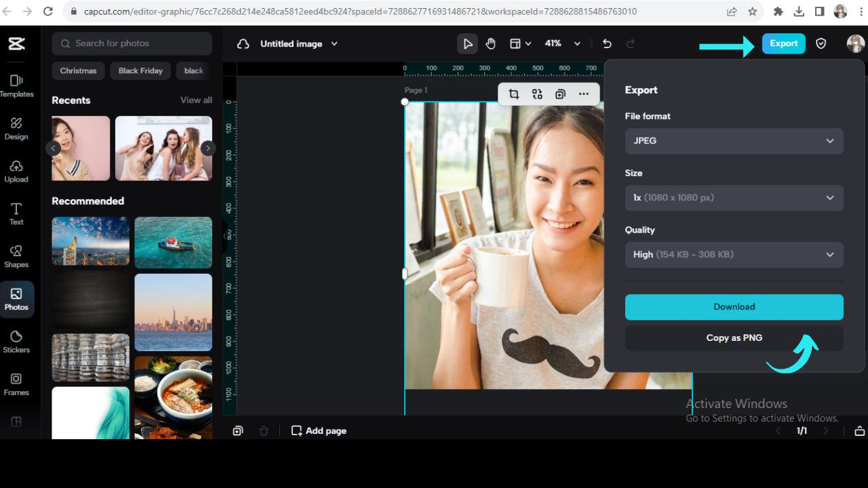Select the Black Friday filter chip

(140, 70)
